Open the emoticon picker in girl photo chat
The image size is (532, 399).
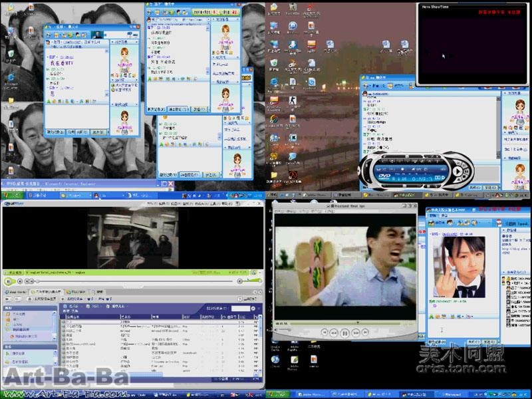click(x=438, y=317)
